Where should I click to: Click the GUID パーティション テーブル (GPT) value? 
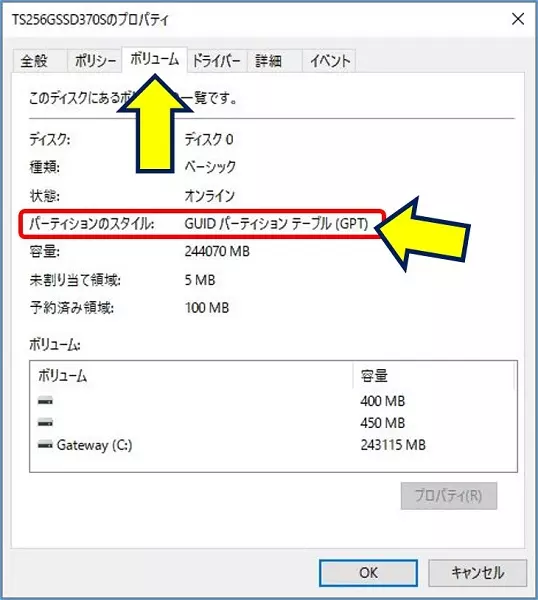[276, 224]
